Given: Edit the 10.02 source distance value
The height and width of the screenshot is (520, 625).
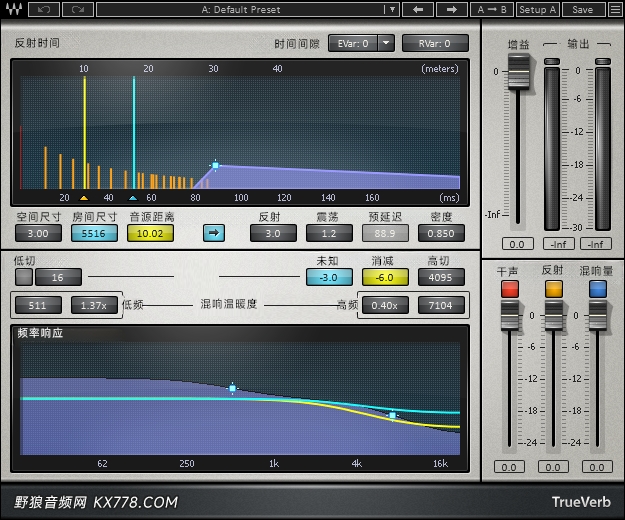Looking at the screenshot, I should click(x=150, y=233).
